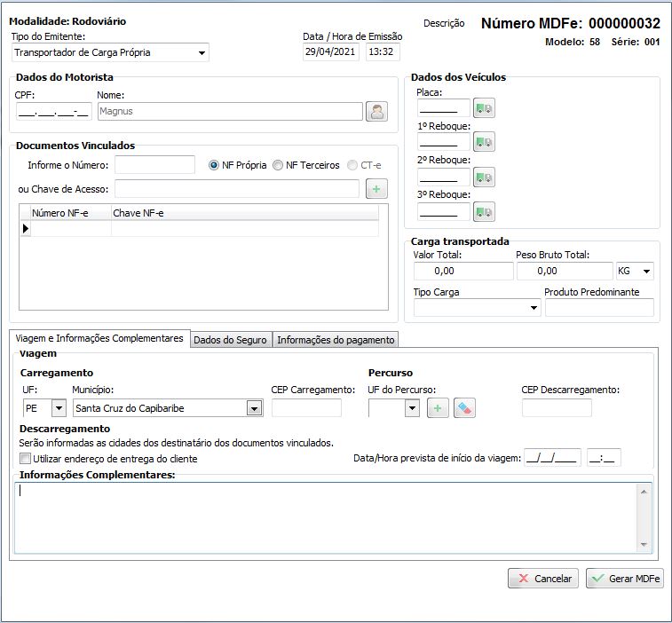Click the Peso Bruto Total field
This screenshot has height=623, width=672.
tap(565, 271)
